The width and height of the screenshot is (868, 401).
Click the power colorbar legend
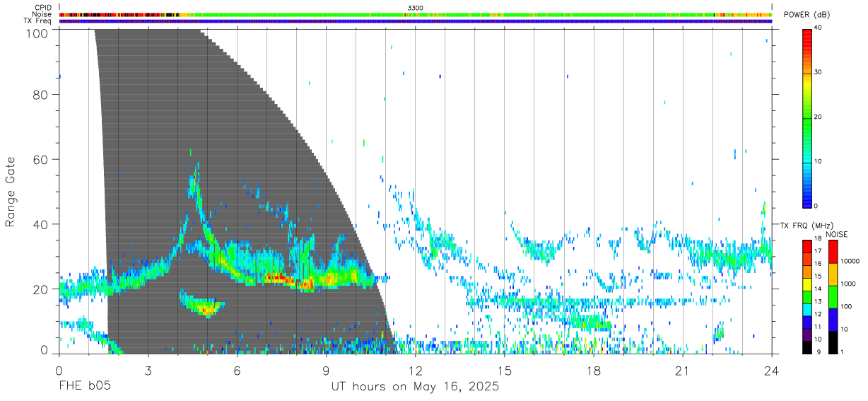click(807, 117)
